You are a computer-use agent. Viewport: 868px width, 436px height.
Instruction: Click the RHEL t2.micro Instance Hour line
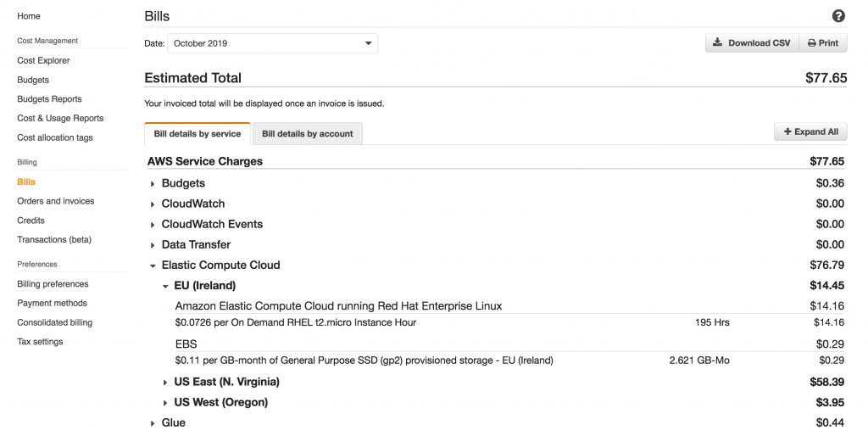tap(296, 322)
